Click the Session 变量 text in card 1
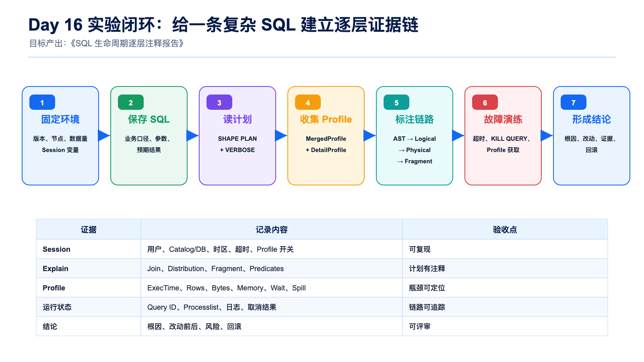Image resolution: width=644 pixels, height=362 pixels. (x=60, y=150)
